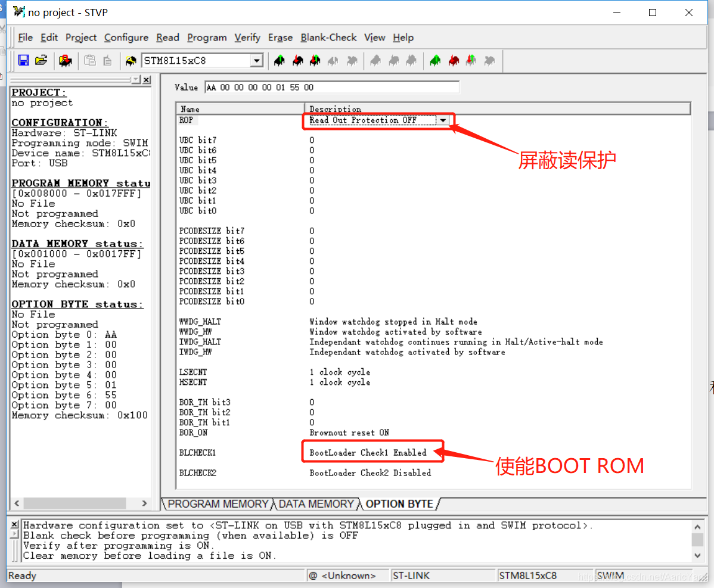Image resolution: width=714 pixels, height=588 pixels.
Task: Click the greyed Erase current tab icon
Action: [352, 61]
